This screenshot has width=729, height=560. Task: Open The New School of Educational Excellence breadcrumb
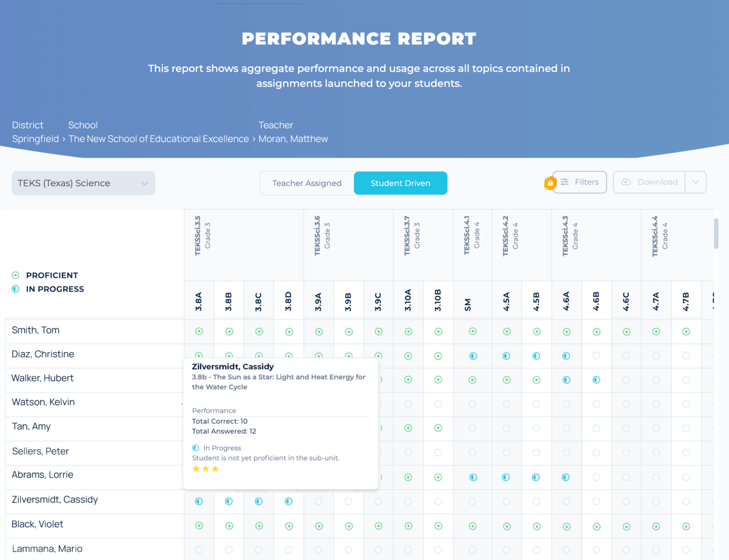pyautogui.click(x=159, y=139)
